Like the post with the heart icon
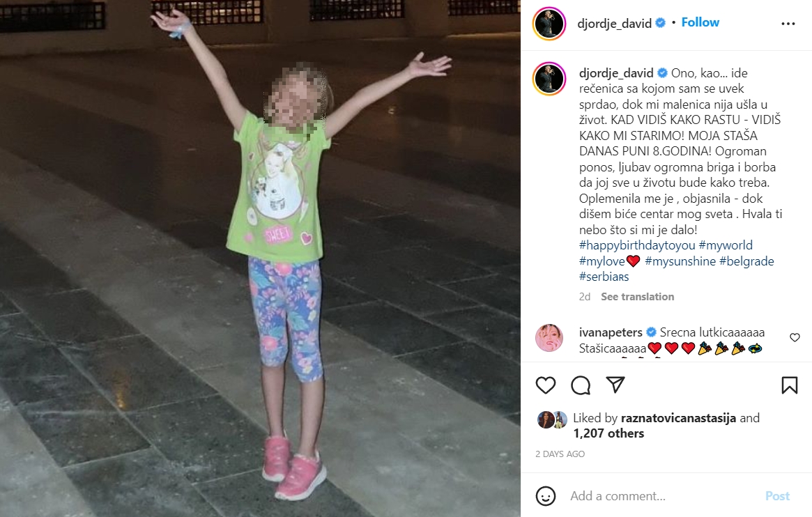Screen dimensions: 812x517 tap(545, 385)
